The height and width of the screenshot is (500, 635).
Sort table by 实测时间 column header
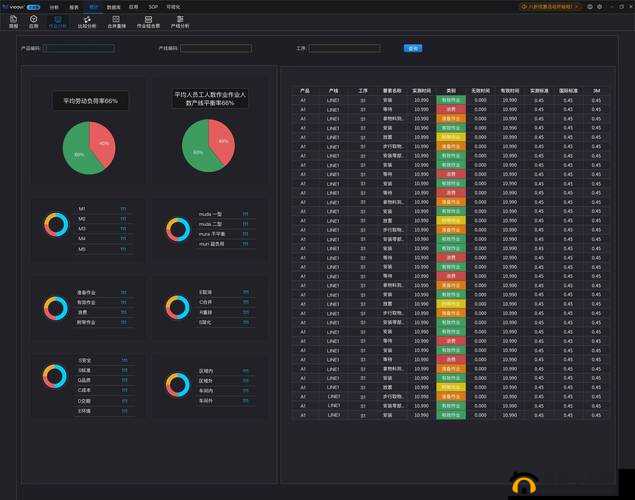422,91
